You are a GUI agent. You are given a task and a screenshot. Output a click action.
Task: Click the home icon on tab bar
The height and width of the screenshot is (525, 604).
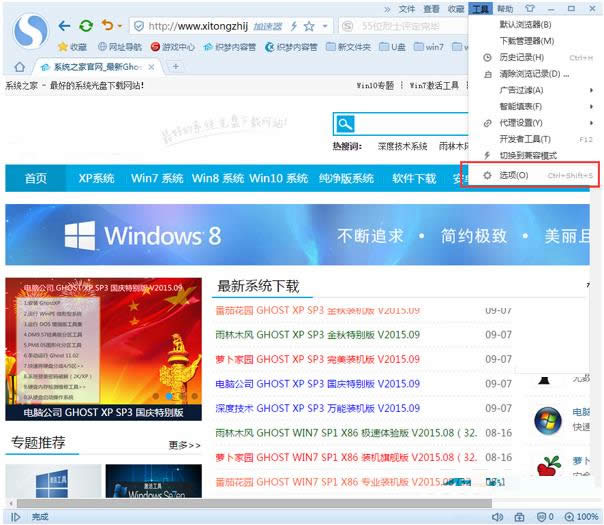click(x=19, y=67)
